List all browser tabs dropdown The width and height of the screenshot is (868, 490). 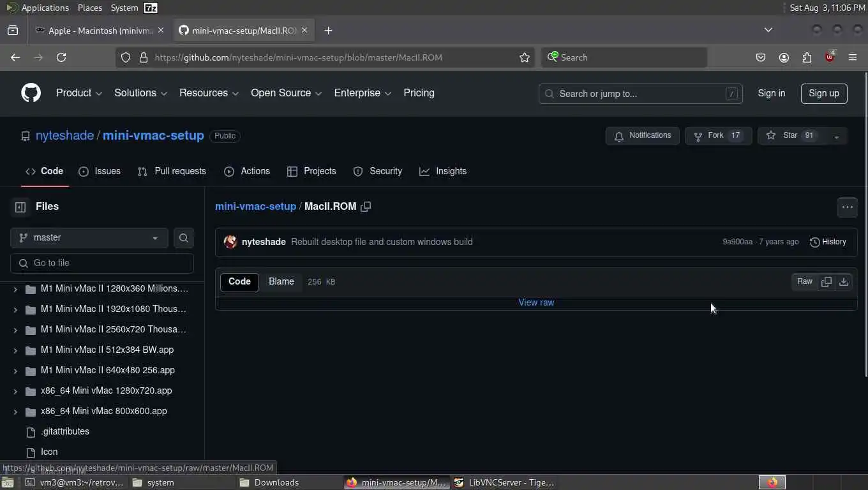(x=768, y=30)
